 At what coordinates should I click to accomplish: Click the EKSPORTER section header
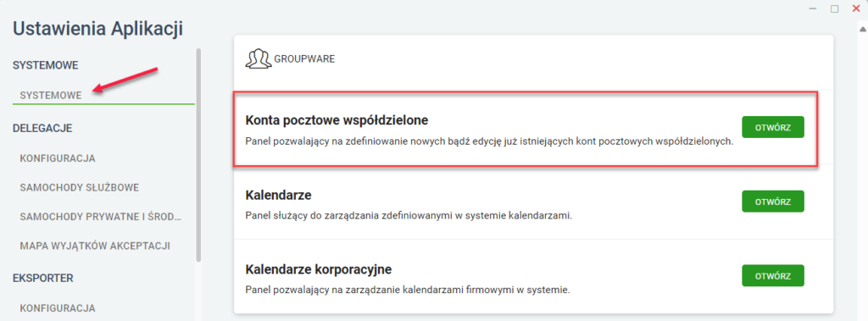point(43,278)
